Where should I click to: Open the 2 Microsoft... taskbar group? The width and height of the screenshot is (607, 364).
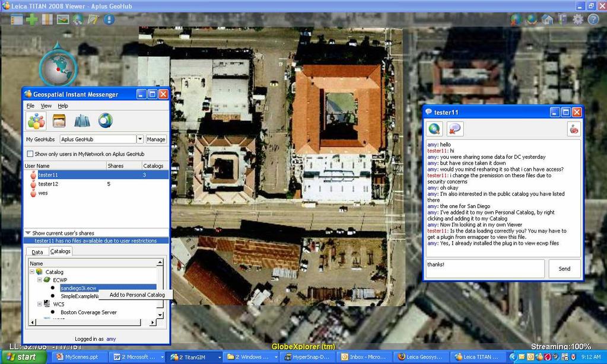[x=139, y=357]
